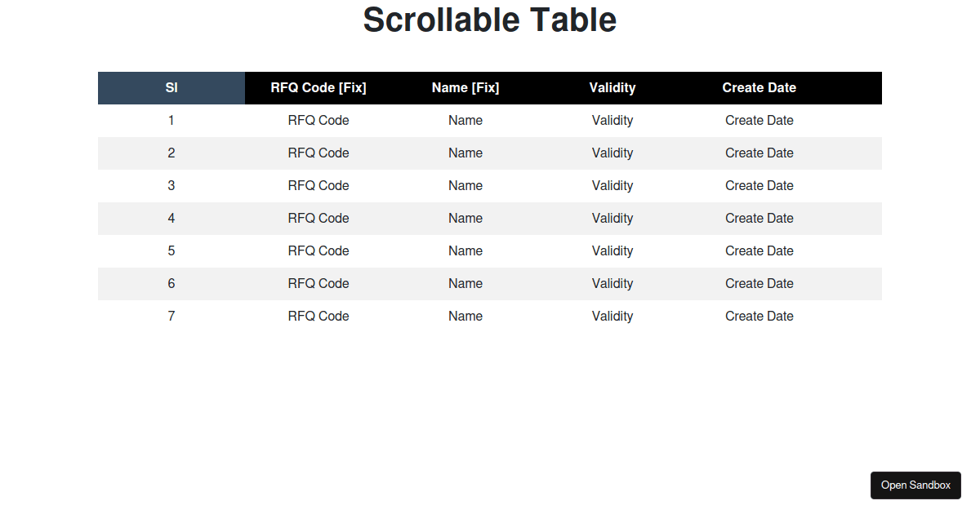Screen dimensions: 980x514
Task: Click the Name cell in row 3
Action: click(x=465, y=185)
